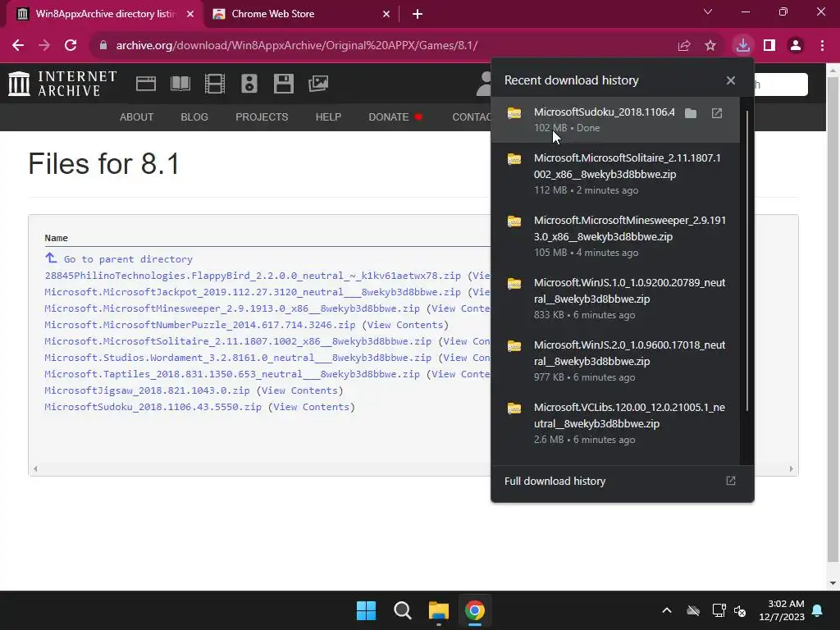Open PROJECTS menu item
The image size is (840, 630).
tap(262, 116)
